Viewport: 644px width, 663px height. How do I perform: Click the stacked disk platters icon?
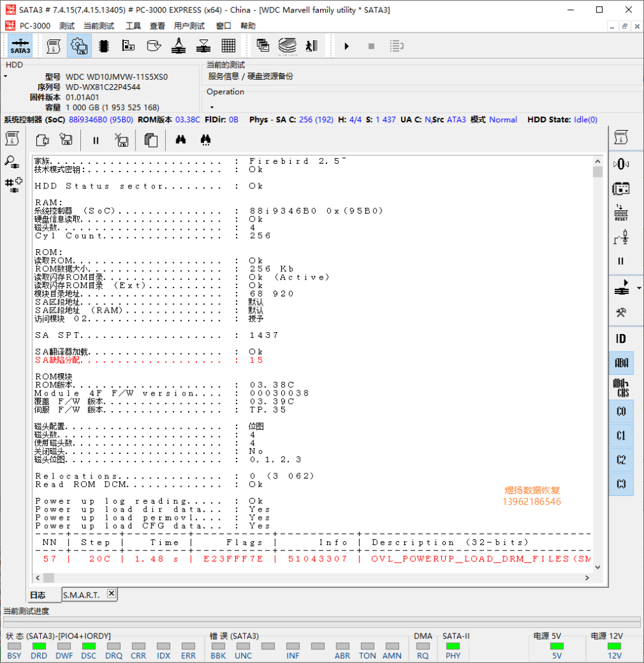(x=288, y=46)
